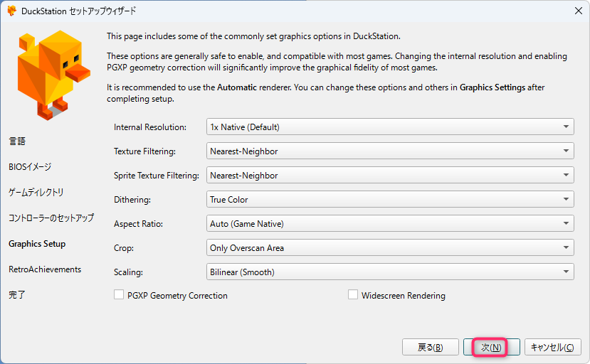The width and height of the screenshot is (590, 364).
Task: Click the DuckStation title bar icon
Action: pos(11,11)
